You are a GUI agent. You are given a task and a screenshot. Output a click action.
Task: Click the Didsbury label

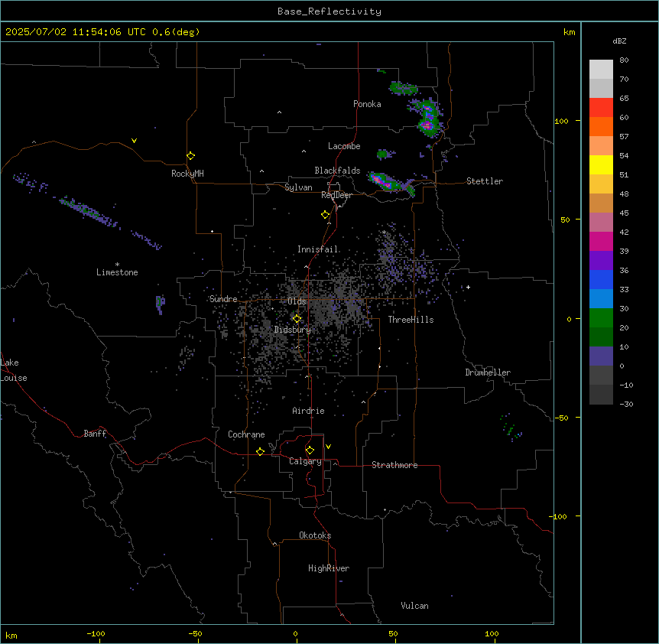[x=293, y=330]
